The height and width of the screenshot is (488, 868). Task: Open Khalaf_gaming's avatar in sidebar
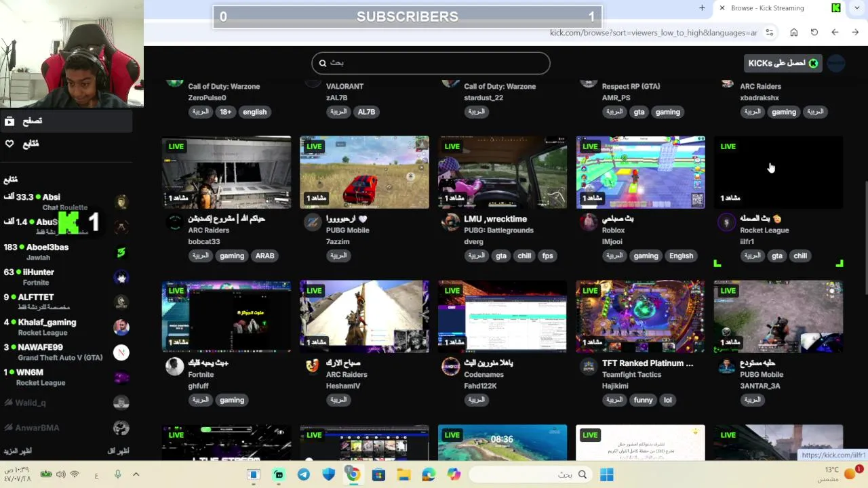[x=121, y=327]
